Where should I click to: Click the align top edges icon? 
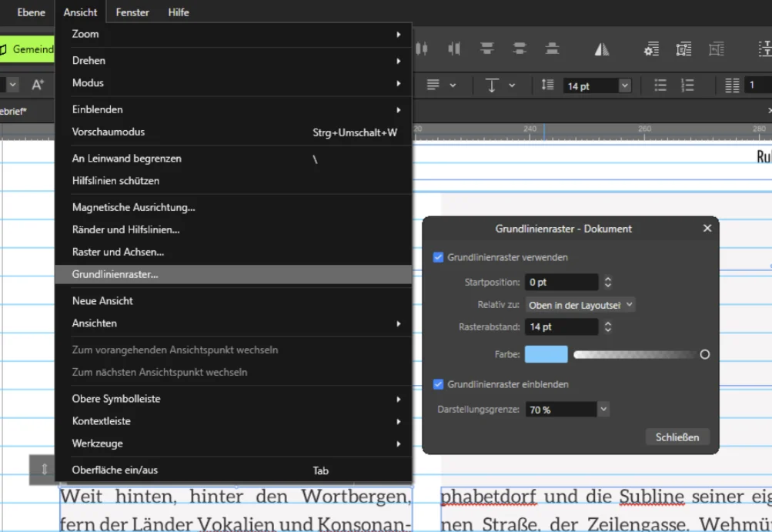pyautogui.click(x=487, y=49)
